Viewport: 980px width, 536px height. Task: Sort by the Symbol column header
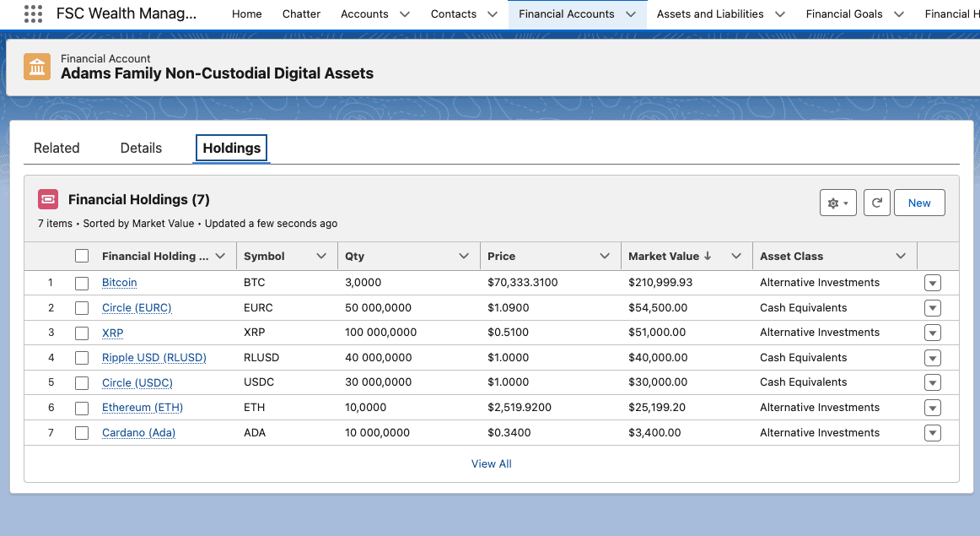point(264,256)
